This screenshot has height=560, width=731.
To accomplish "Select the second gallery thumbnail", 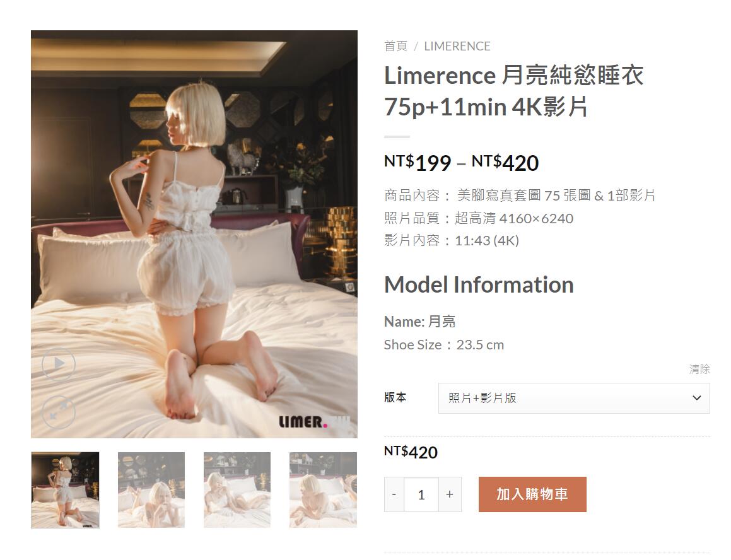I will (x=151, y=490).
